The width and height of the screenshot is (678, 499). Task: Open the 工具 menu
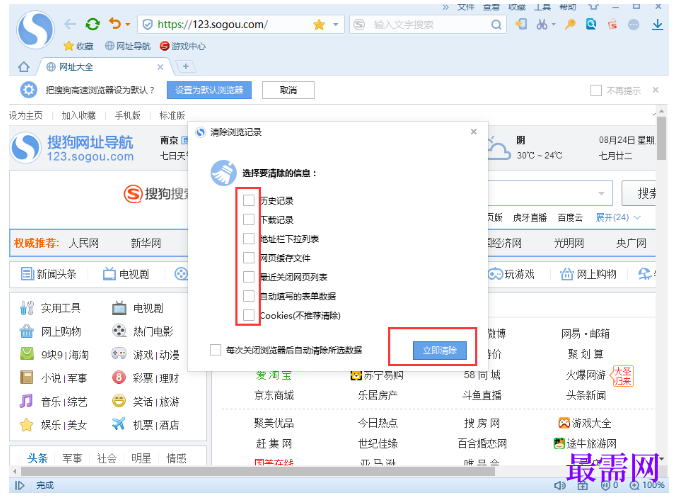542,6
